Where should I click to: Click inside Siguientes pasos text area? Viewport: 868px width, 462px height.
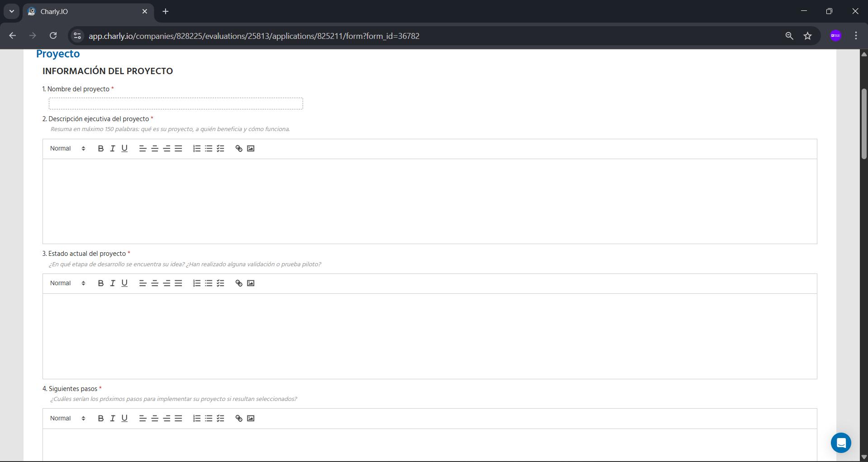click(430, 445)
